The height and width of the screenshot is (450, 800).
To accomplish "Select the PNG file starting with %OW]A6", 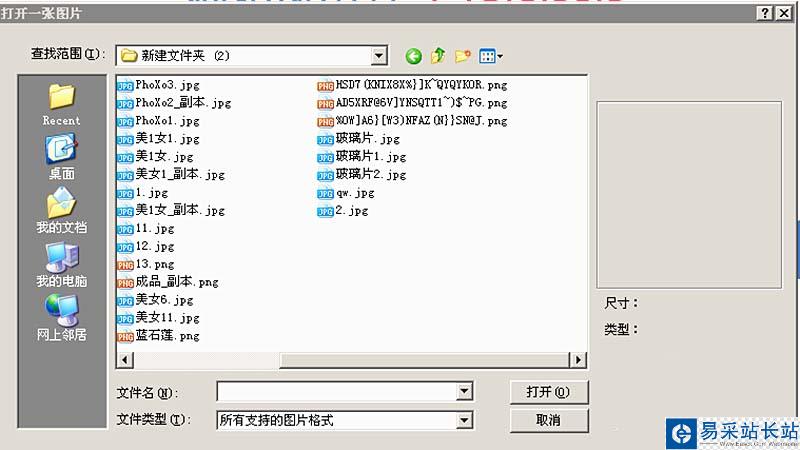I will (x=412, y=121).
